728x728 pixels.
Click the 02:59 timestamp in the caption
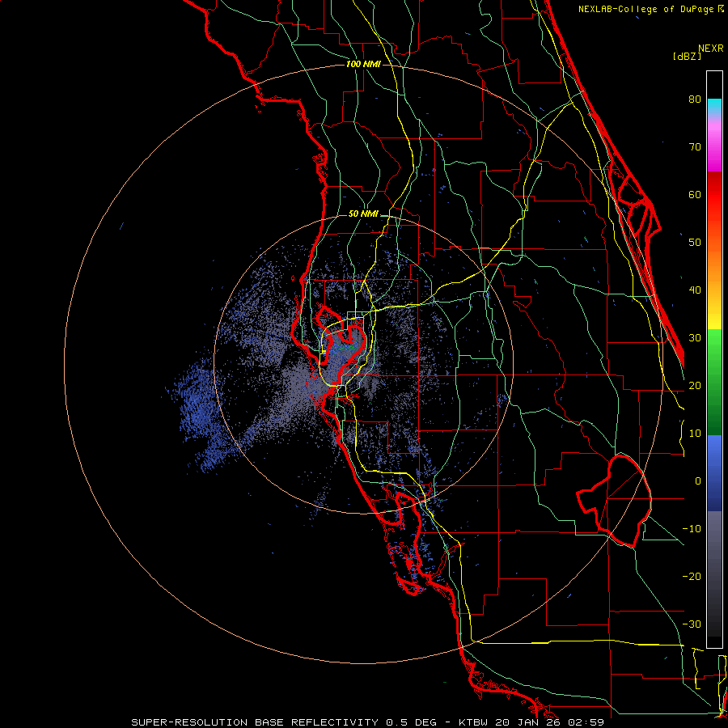point(586,722)
